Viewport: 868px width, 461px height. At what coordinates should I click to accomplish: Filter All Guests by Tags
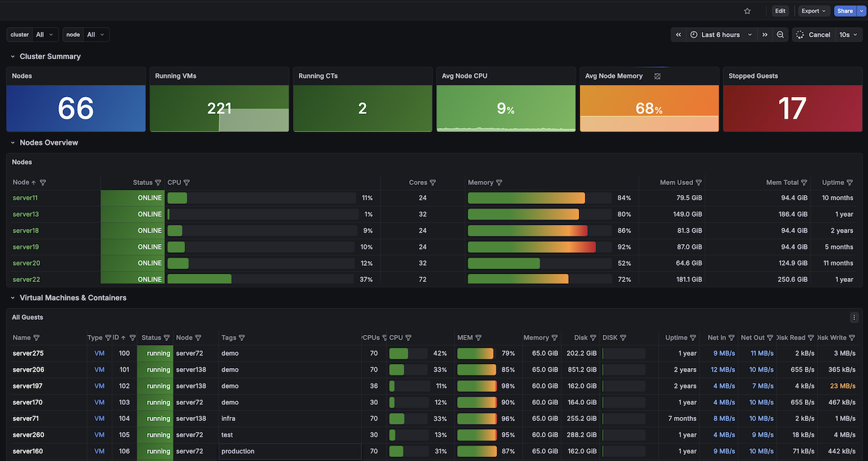point(242,338)
